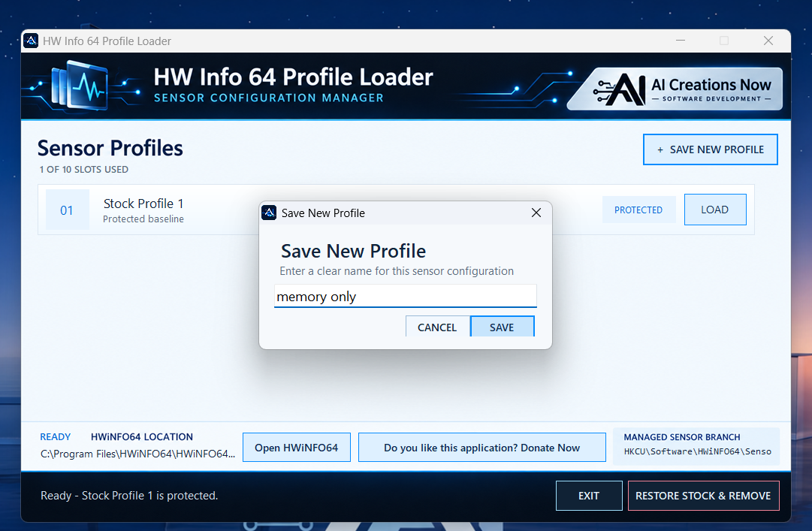Minimize the Profile Loader window
Viewport: 812px width, 531px height.
tap(681, 41)
